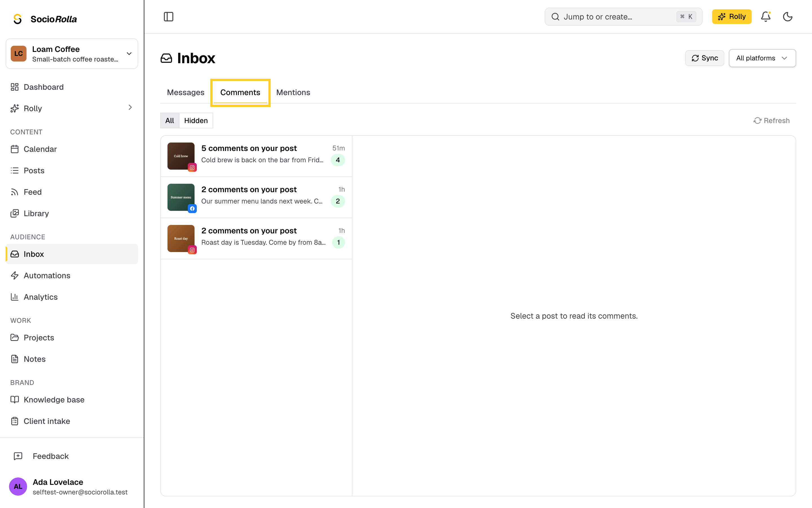Open the Knowledge base page

pos(72,399)
